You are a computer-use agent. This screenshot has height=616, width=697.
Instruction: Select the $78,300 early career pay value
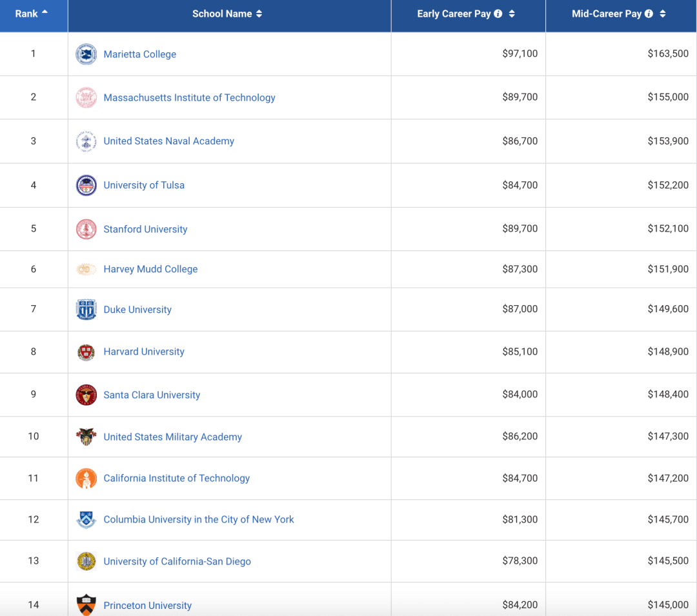pos(520,561)
